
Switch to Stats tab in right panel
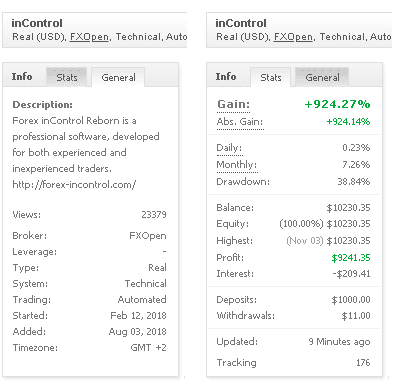click(271, 77)
